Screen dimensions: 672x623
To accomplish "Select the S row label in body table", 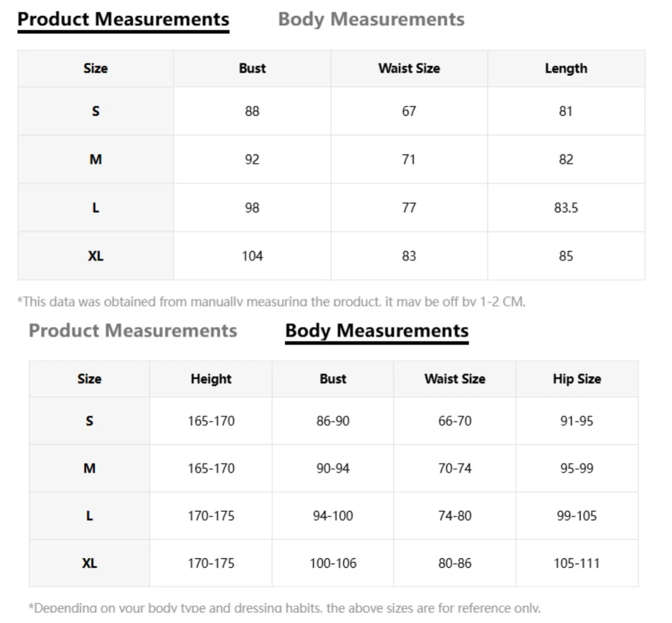I will pyautogui.click(x=89, y=421).
